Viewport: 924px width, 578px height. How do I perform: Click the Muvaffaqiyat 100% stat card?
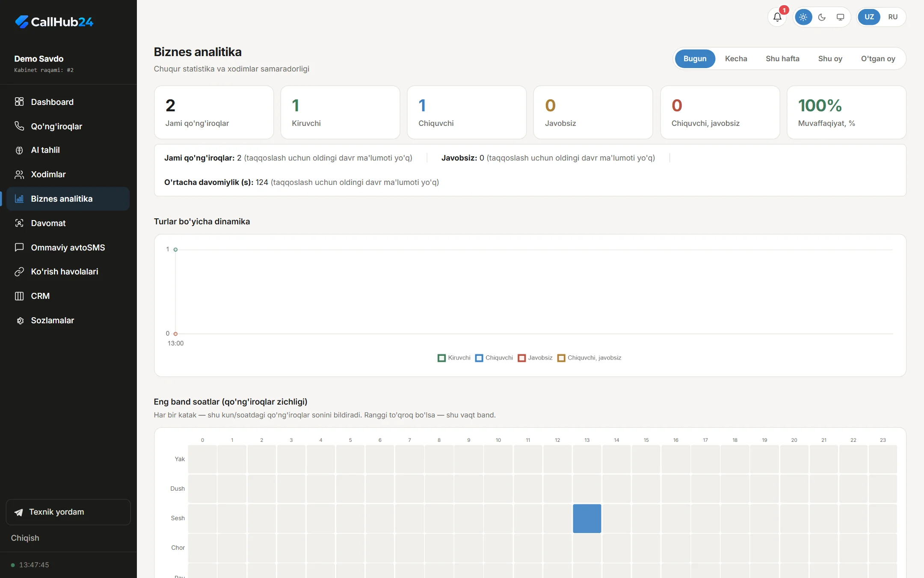click(x=846, y=112)
